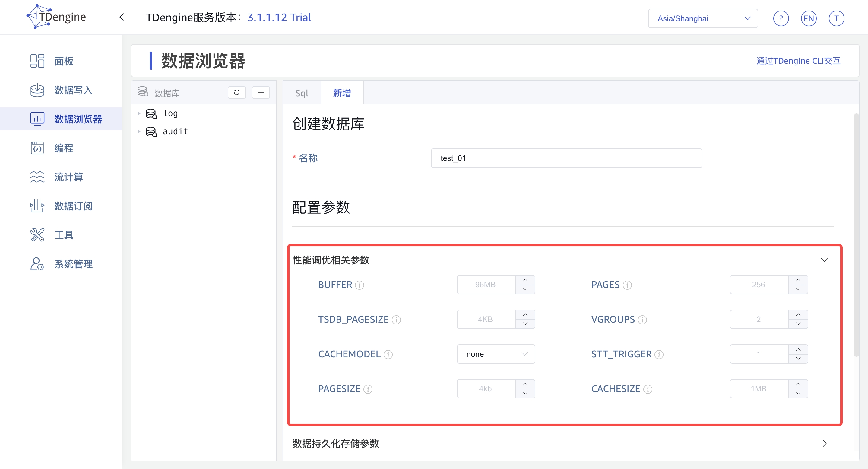
Task: Increment STT_TRIGGER stepper up
Action: point(798,350)
